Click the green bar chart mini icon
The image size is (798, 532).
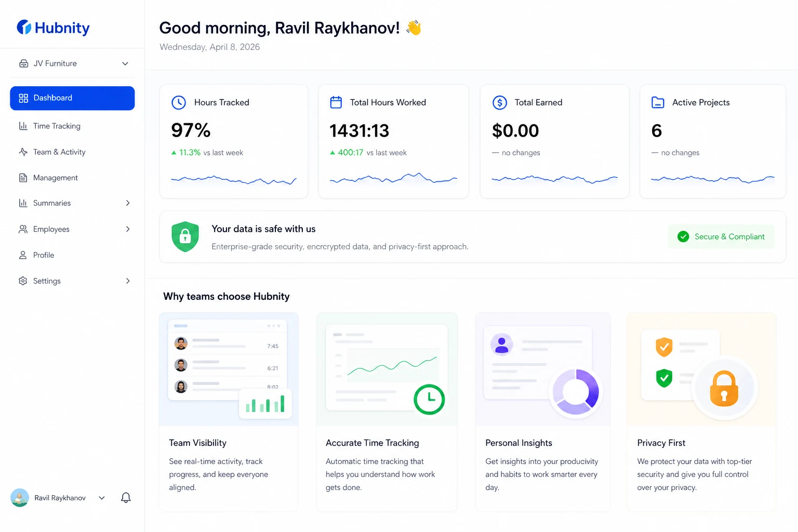pyautogui.click(x=265, y=404)
